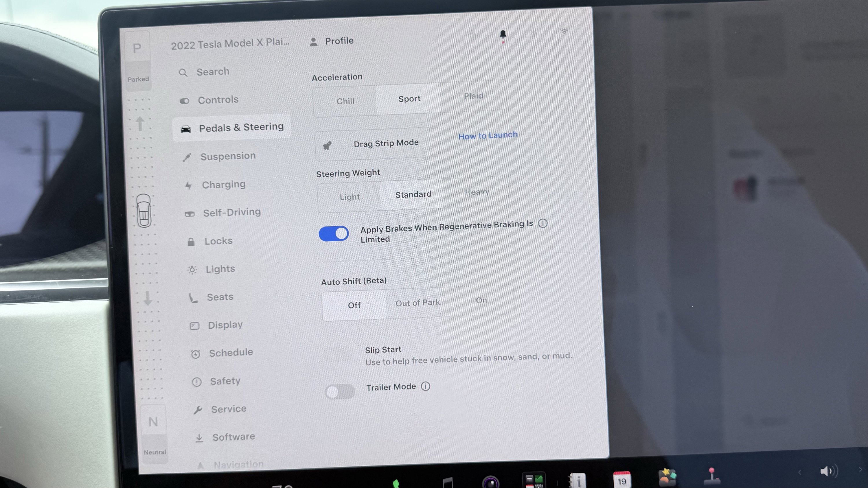
Task: Increase volume with right chevron
Action: 860,469
